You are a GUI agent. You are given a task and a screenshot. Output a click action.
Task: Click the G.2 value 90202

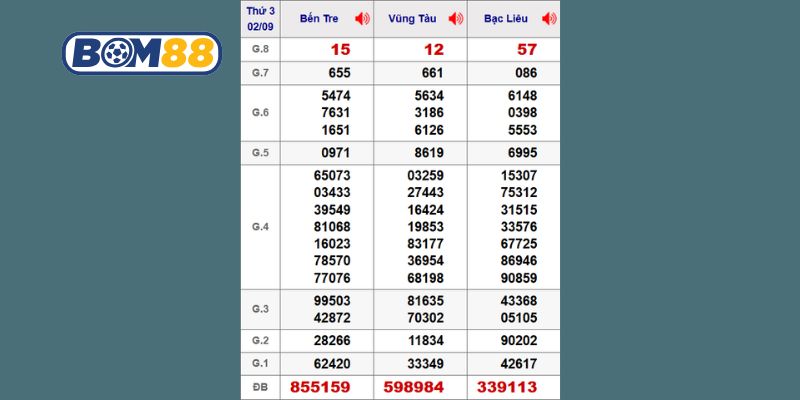coord(519,341)
